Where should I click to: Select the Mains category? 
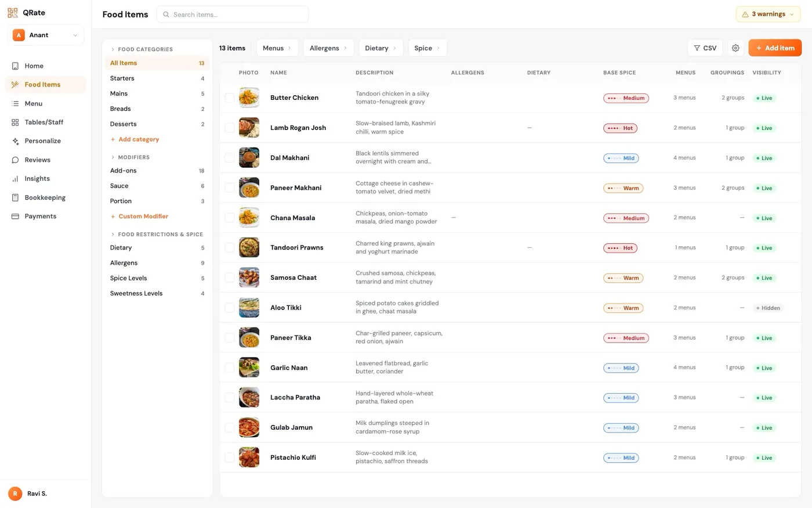157,93
